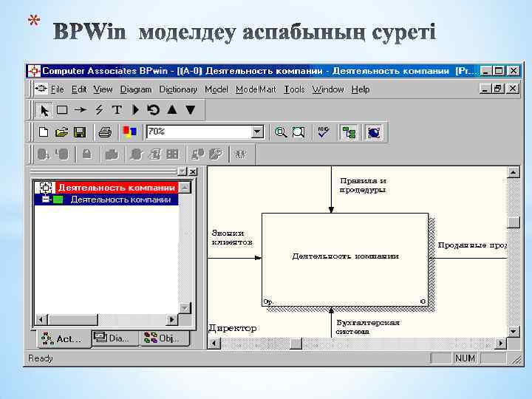Open the zoom percentage dropdown

[257, 132]
